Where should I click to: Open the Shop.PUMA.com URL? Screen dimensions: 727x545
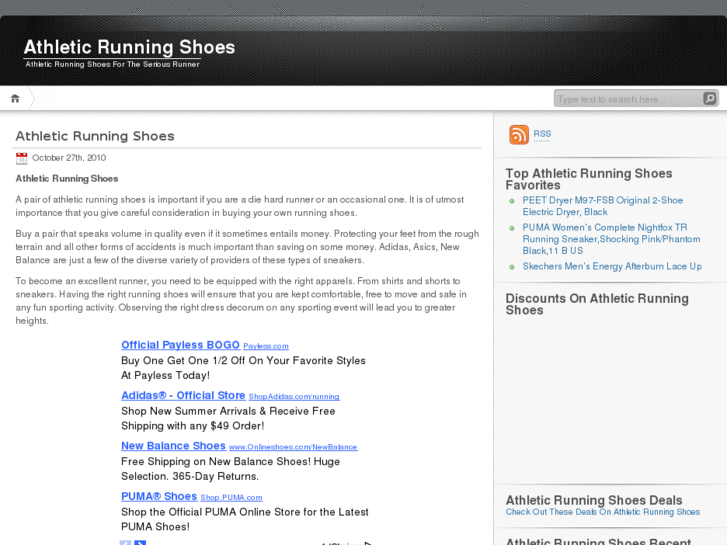(x=231, y=498)
